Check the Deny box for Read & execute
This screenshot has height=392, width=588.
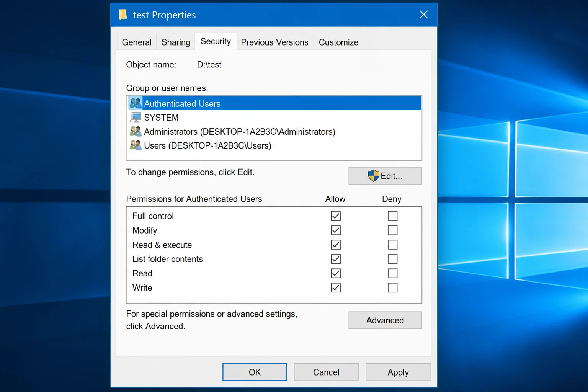click(x=392, y=245)
